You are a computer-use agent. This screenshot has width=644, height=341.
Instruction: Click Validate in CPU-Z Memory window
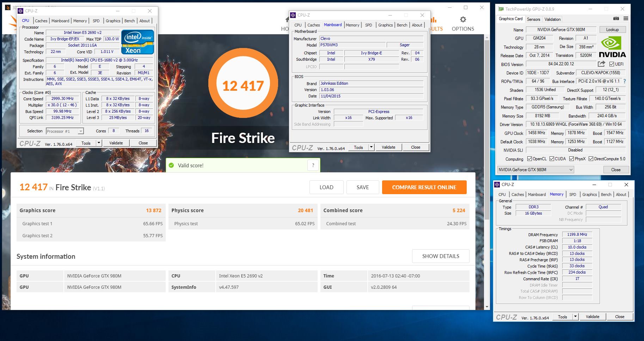click(x=593, y=317)
